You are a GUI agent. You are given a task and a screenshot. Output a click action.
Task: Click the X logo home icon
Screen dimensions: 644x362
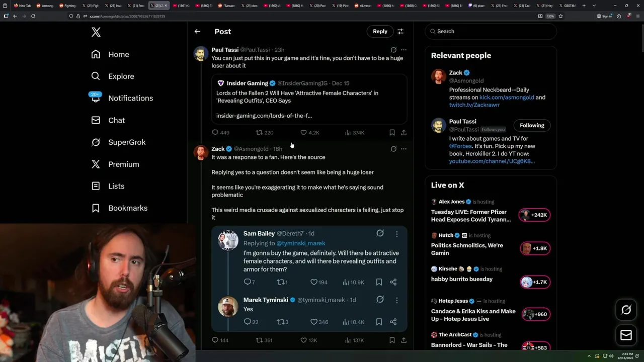pyautogui.click(x=96, y=33)
